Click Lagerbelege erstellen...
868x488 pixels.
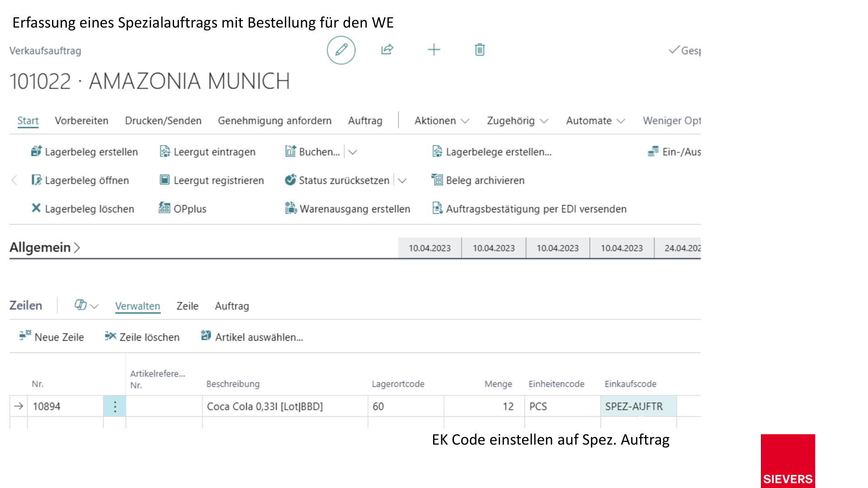pyautogui.click(x=492, y=152)
